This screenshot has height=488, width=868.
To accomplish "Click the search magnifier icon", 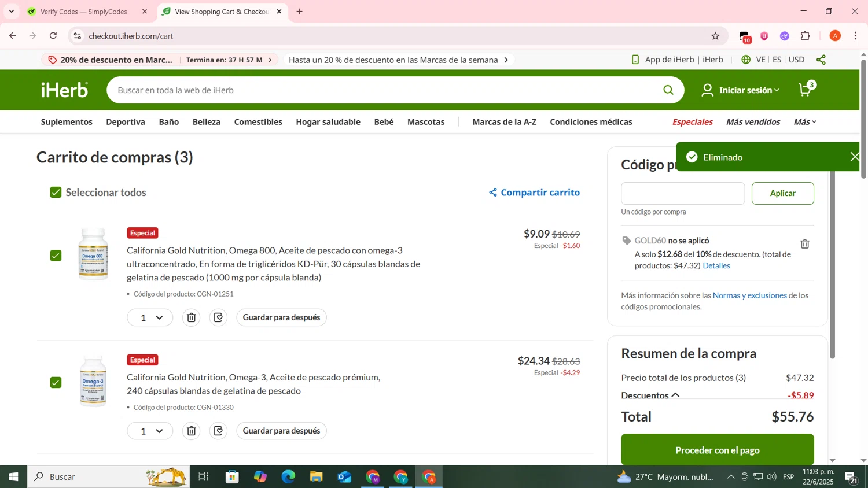I will pos(668,90).
